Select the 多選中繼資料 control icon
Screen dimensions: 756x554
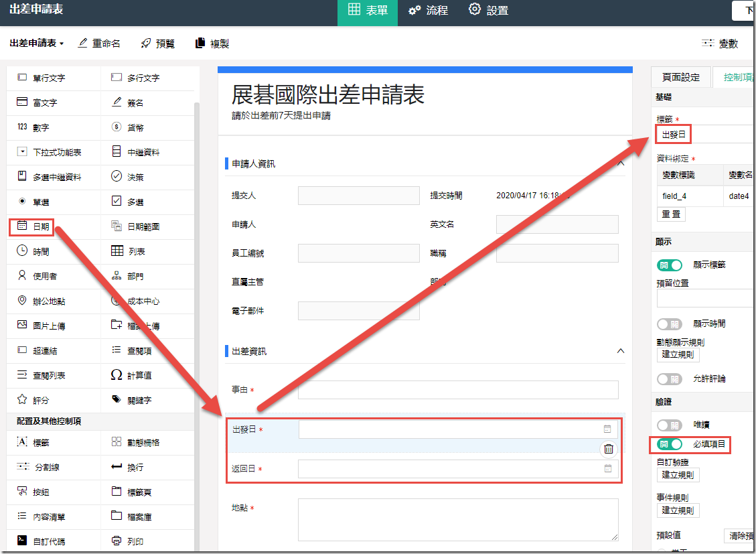pyautogui.click(x=21, y=176)
